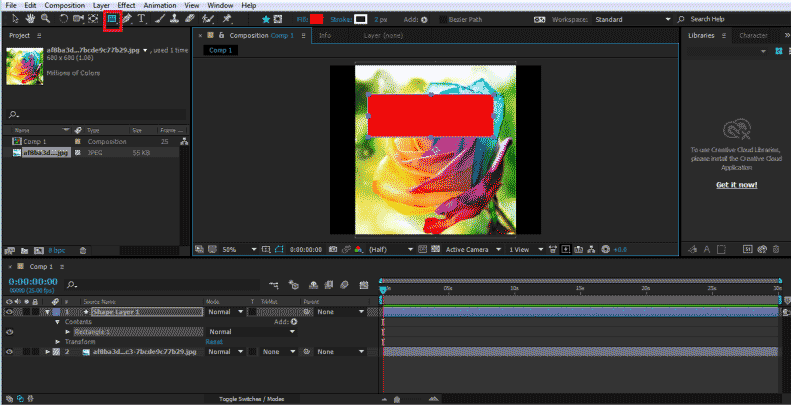Toggle motion blur switch in timeline
This screenshot has height=405, width=791.
[345, 285]
